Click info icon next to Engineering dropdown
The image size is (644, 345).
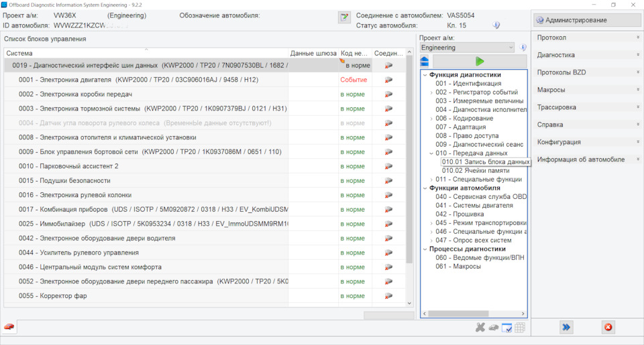pos(523,48)
